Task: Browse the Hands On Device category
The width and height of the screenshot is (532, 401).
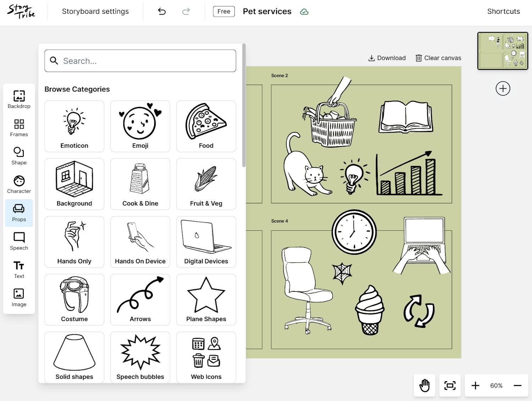Action: coord(140,242)
